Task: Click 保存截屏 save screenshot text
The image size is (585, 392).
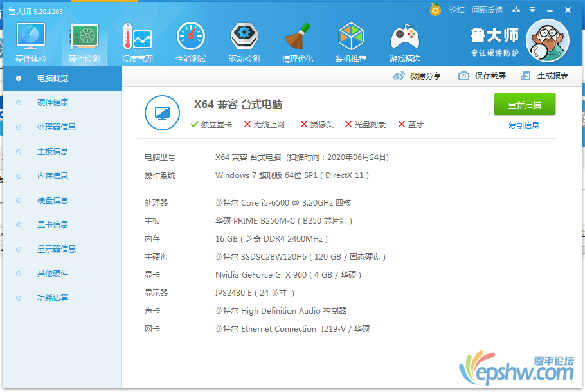Action: click(x=491, y=76)
